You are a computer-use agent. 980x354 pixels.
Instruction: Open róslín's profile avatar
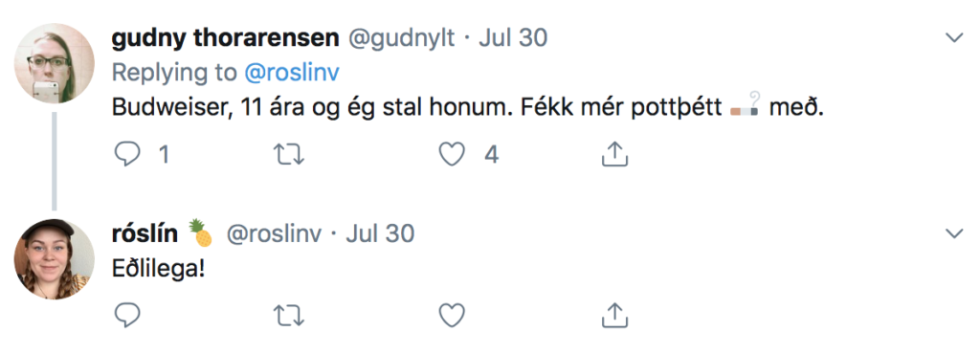(54, 259)
